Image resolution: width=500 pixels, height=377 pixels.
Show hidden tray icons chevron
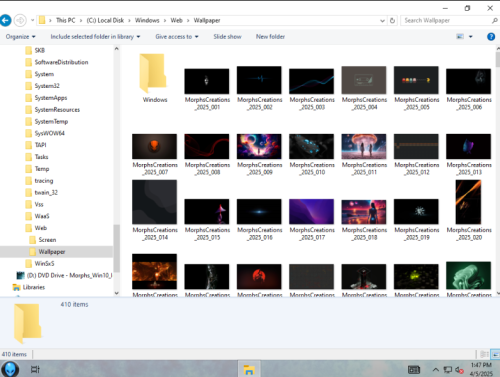click(435, 369)
